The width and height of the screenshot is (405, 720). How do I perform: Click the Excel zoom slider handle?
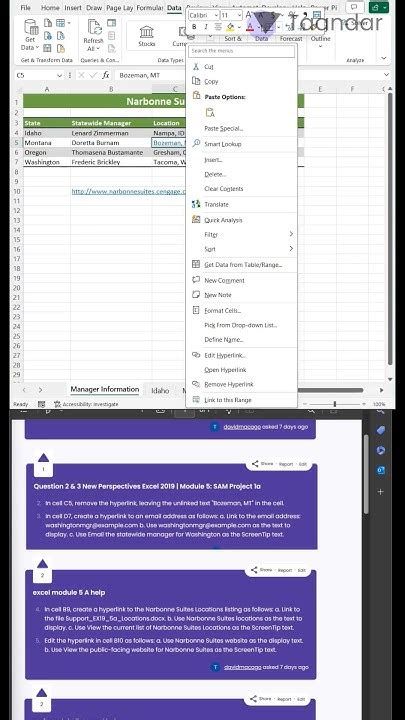(335, 404)
